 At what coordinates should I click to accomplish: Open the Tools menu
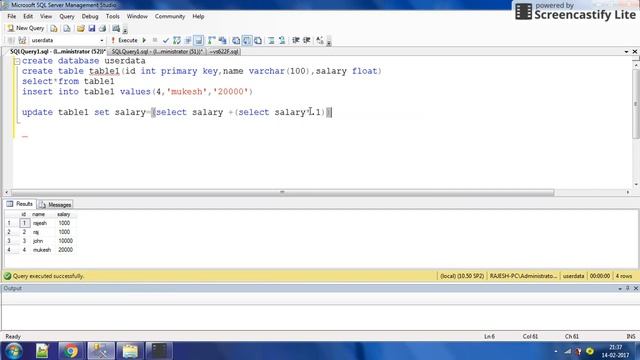113,16
